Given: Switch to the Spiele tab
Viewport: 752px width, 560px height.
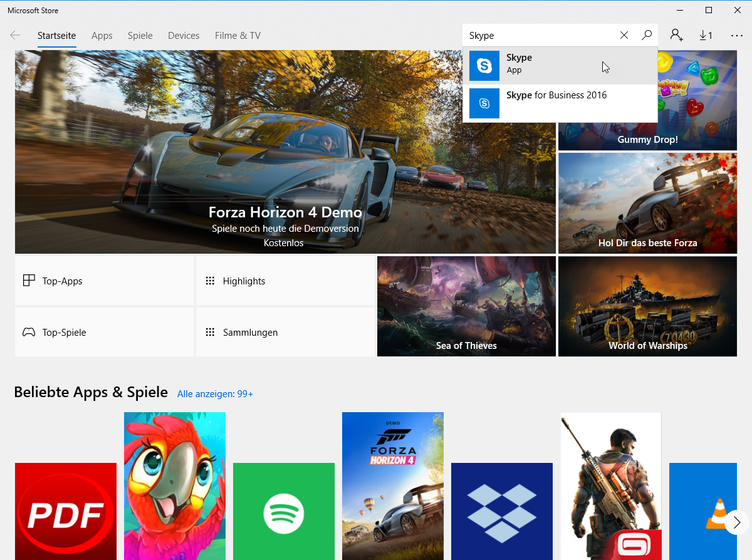Looking at the screenshot, I should (140, 36).
